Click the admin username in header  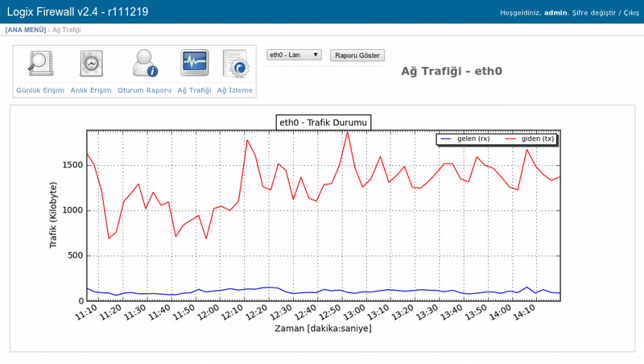click(555, 13)
